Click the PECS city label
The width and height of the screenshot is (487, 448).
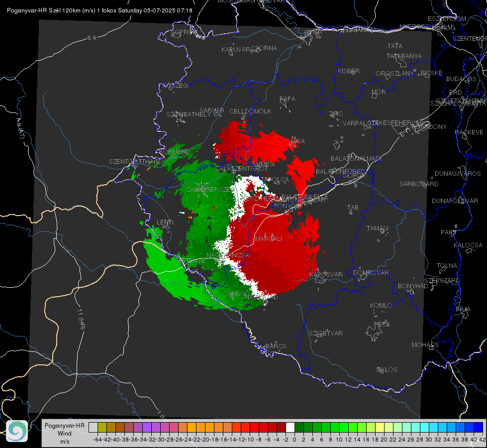pyautogui.click(x=382, y=324)
